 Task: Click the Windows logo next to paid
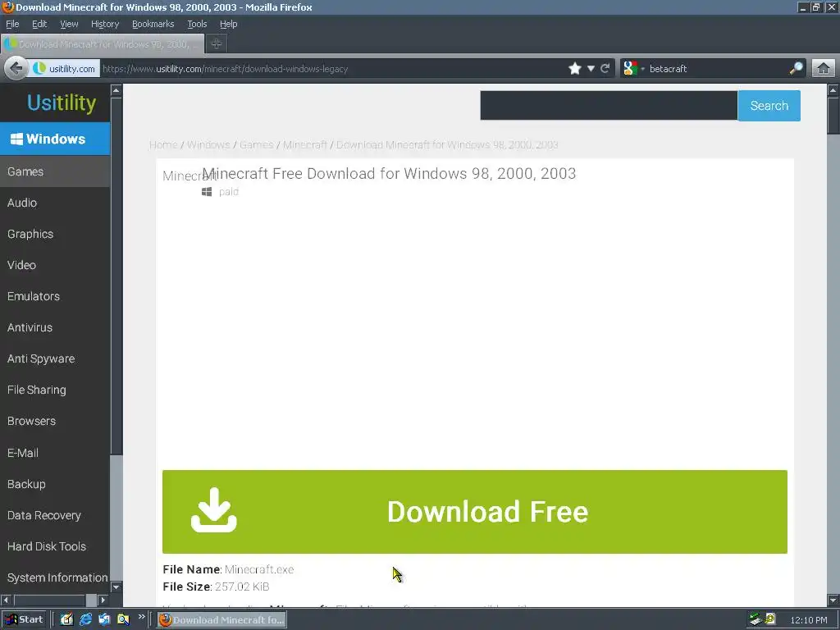pos(207,192)
